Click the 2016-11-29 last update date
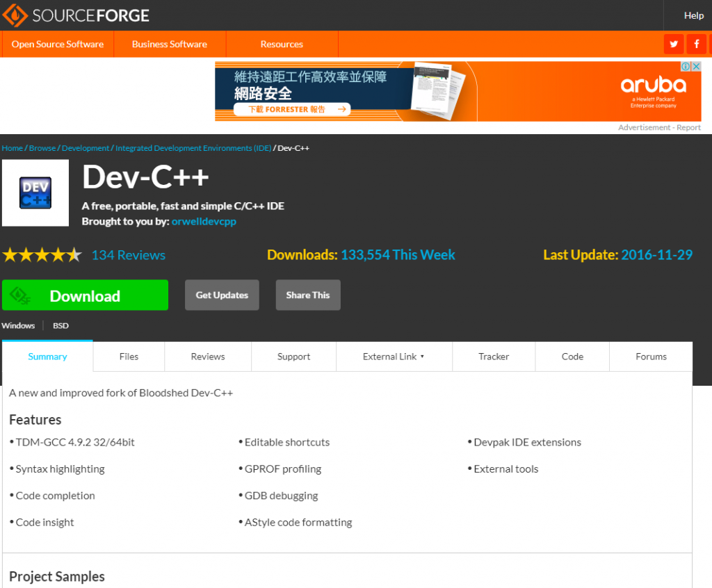 tap(656, 254)
